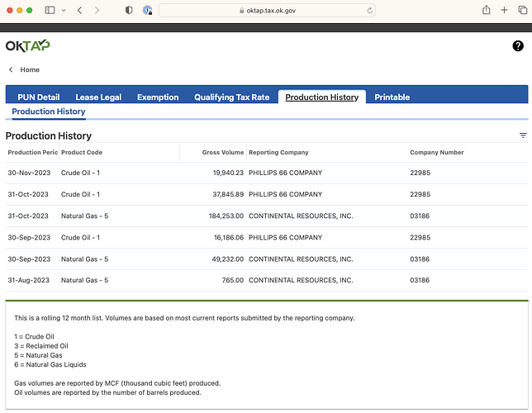Add a new tab with plus icon
This screenshot has width=532, height=413.
pyautogui.click(x=504, y=10)
